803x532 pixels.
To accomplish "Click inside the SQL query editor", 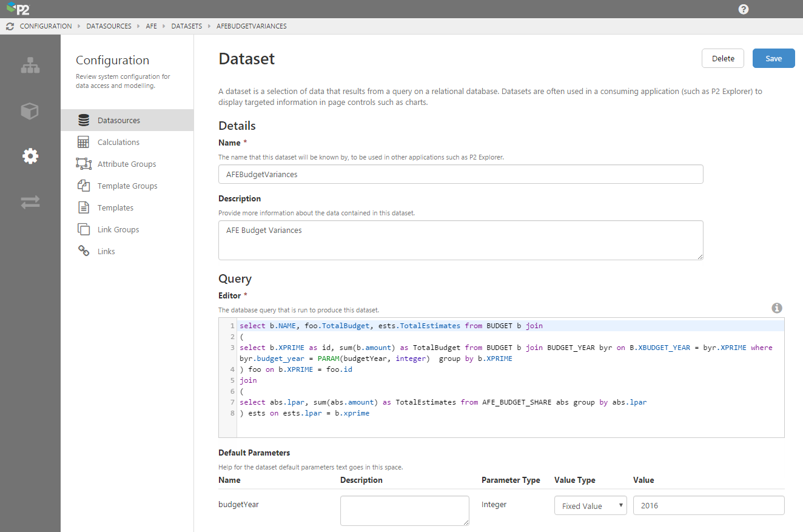I will (x=509, y=394).
